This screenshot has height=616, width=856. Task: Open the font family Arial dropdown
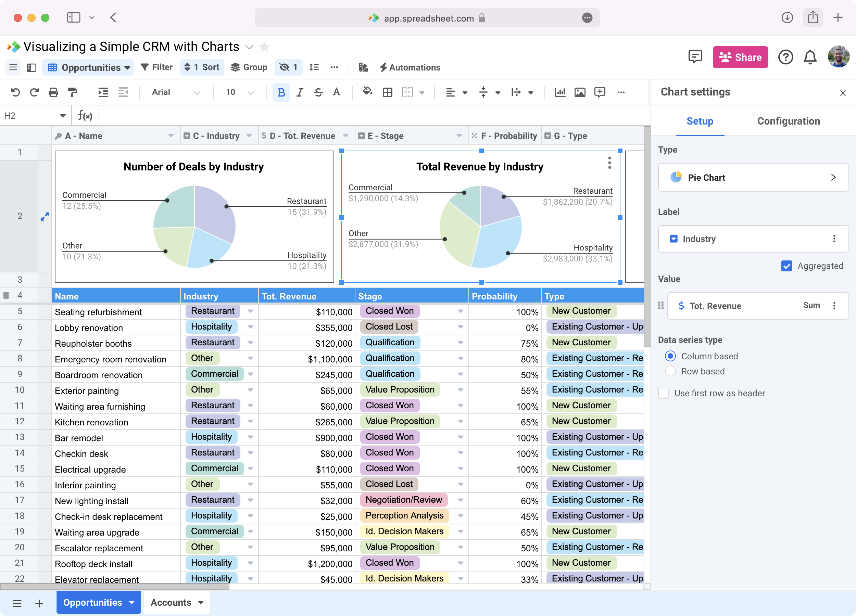(176, 92)
